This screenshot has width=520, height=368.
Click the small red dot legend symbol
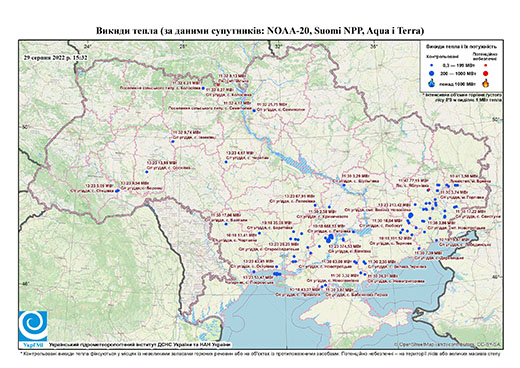486,65
